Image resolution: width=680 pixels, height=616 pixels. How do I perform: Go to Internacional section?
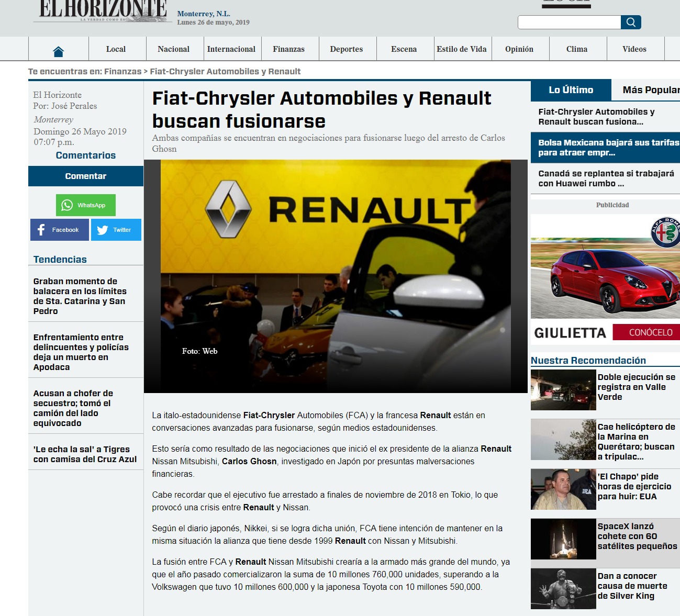(x=231, y=49)
